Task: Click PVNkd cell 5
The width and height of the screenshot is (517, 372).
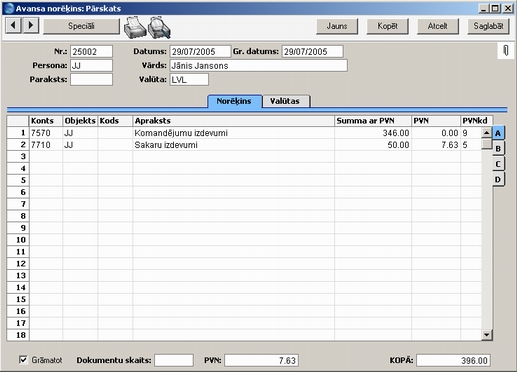Action: click(471, 145)
